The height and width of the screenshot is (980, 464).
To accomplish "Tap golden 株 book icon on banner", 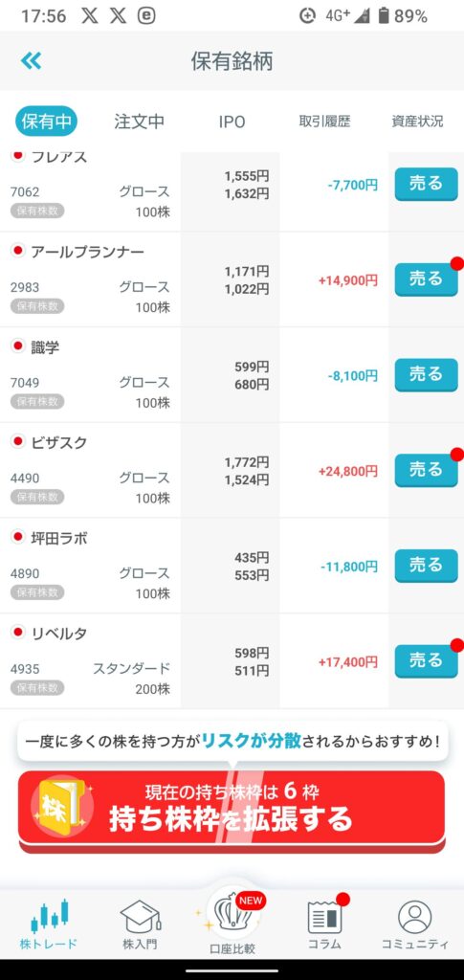I will (58, 803).
